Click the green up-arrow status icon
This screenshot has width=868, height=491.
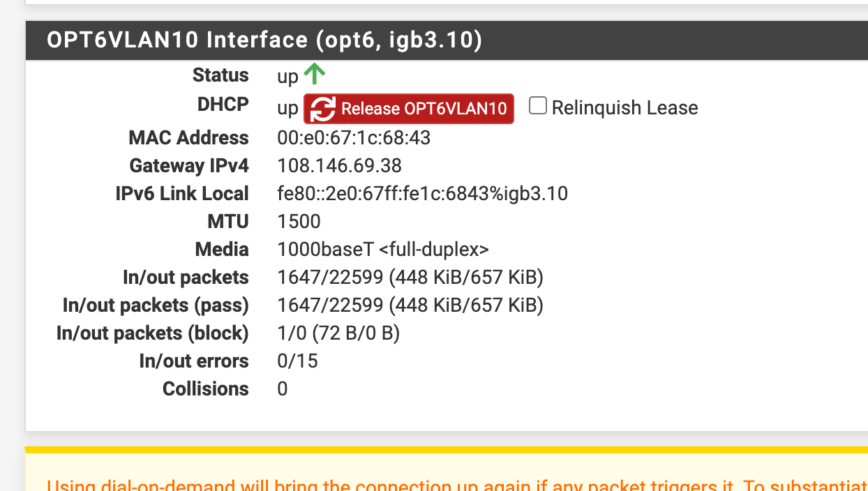[315, 73]
